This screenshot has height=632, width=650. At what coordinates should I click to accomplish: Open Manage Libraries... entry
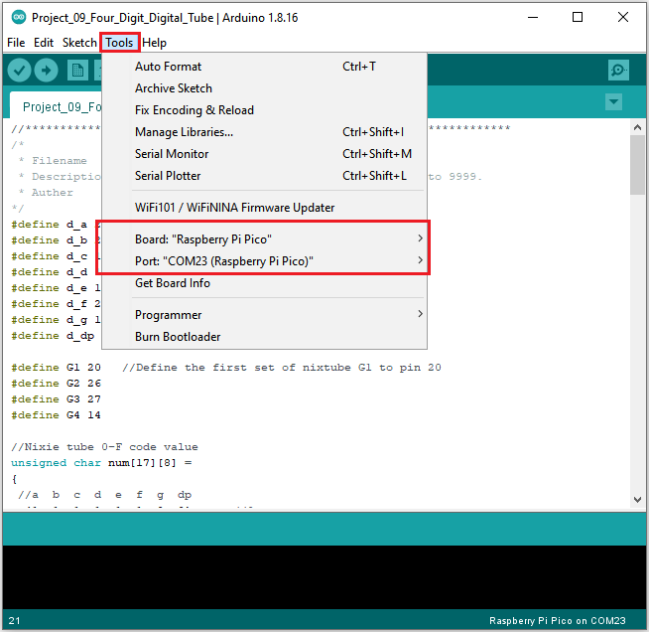click(x=264, y=132)
